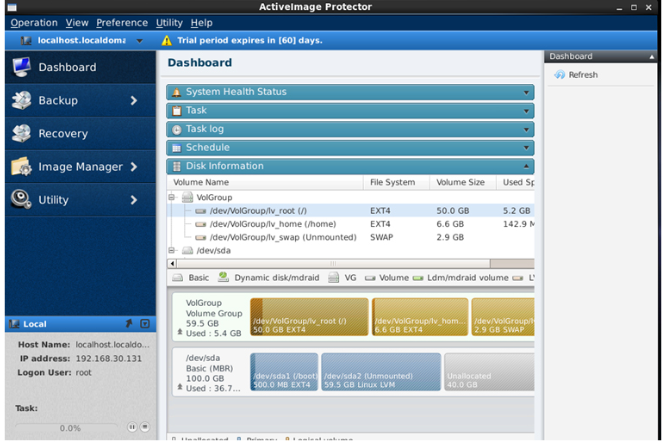The width and height of the screenshot is (668, 444).
Task: Collapse the VolGroup tree node
Action: pos(171,197)
